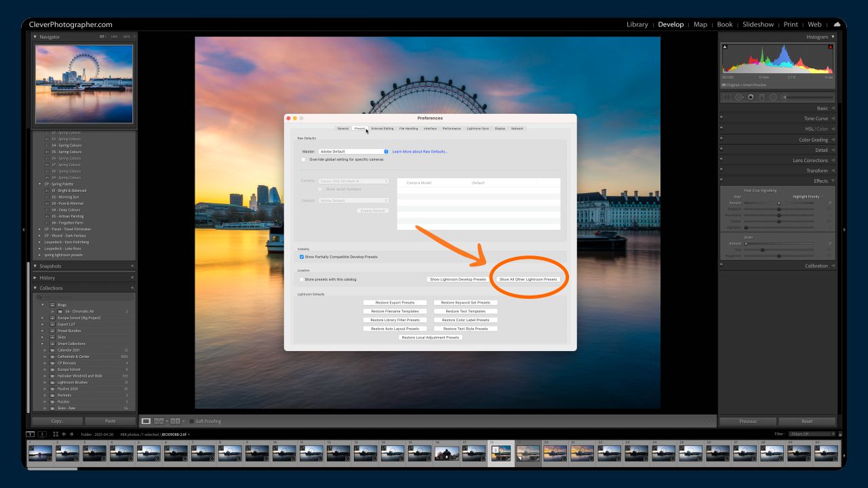Switch to the General preferences tab
Viewport: 868px width, 488px height.
click(x=343, y=128)
